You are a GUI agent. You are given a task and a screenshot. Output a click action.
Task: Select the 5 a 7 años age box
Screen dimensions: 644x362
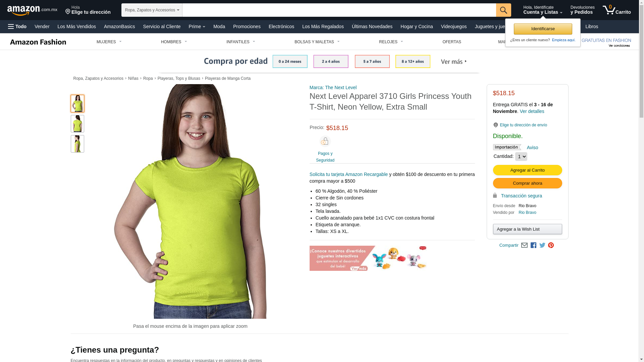tap(372, 61)
